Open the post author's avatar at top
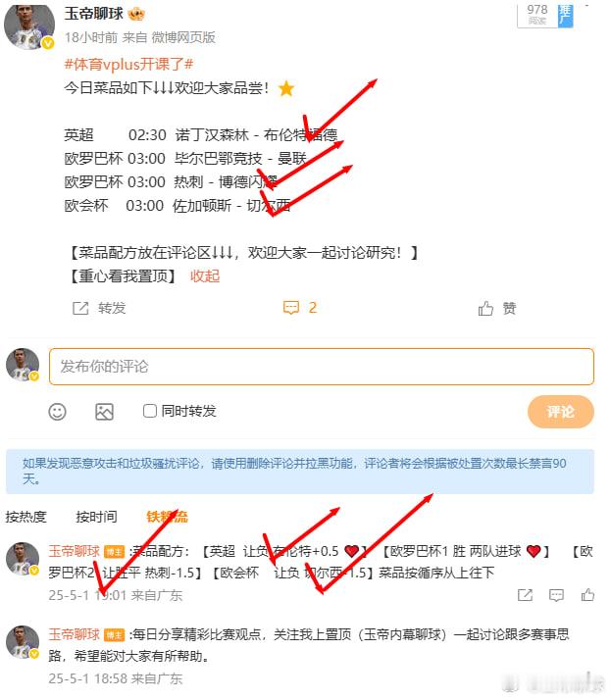Viewport: 611px width, 700px height. click(x=29, y=26)
